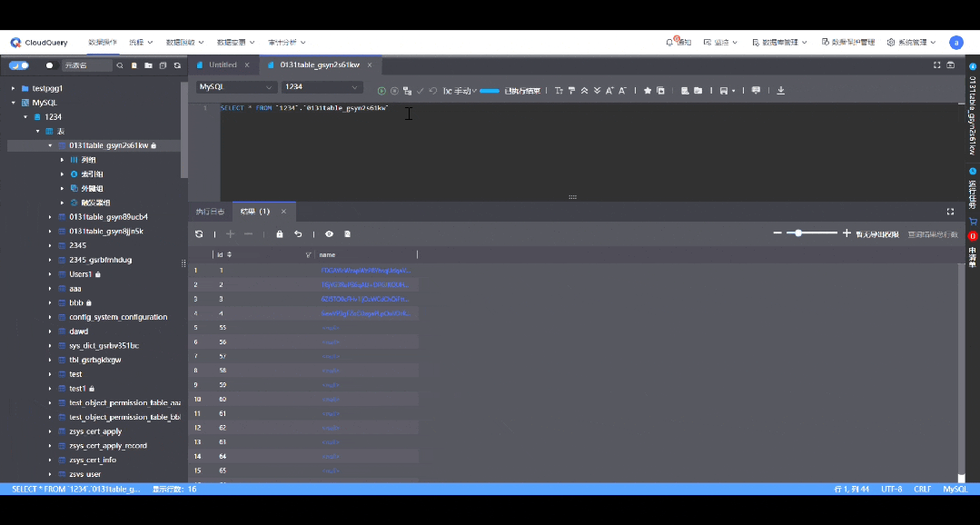Open the monitoring menu in top bar
The width and height of the screenshot is (980, 525).
point(720,43)
